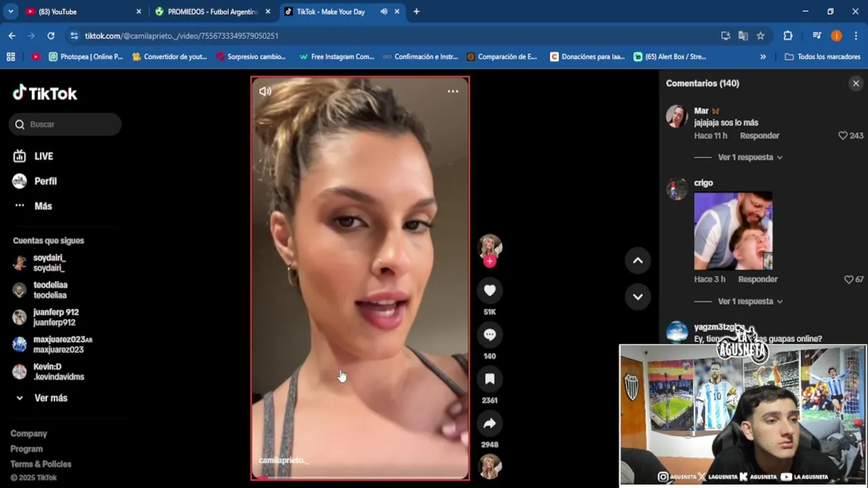Open the Photopea bookmark
Viewport: 868px width, 488px height.
coord(86,57)
